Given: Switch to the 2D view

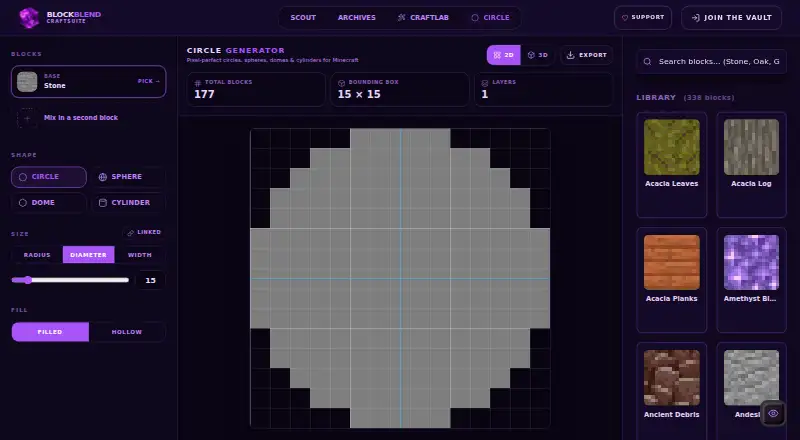Looking at the screenshot, I should coord(504,55).
